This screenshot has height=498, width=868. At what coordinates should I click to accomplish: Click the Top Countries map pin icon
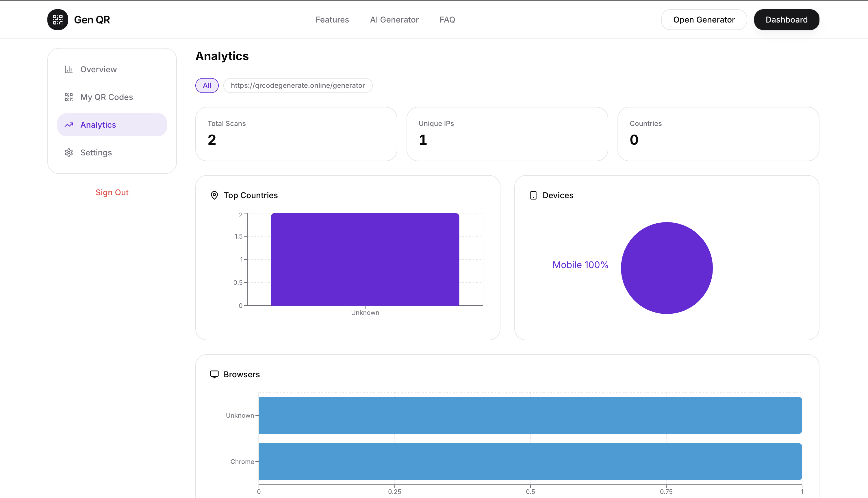(x=214, y=195)
